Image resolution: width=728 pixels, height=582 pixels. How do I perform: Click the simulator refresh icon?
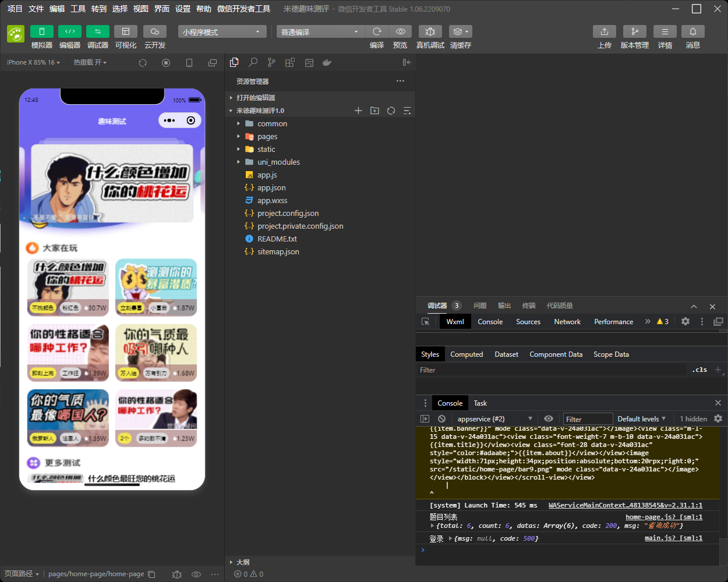point(143,63)
